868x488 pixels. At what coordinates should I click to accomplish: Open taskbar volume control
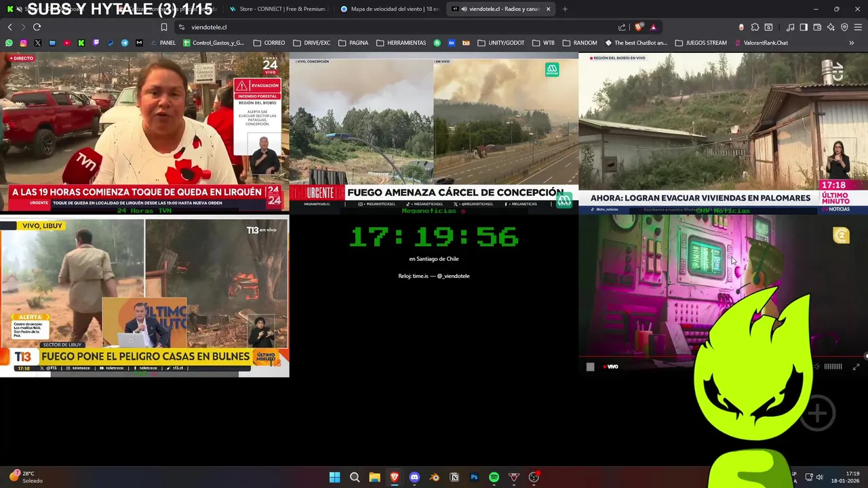coord(819,477)
